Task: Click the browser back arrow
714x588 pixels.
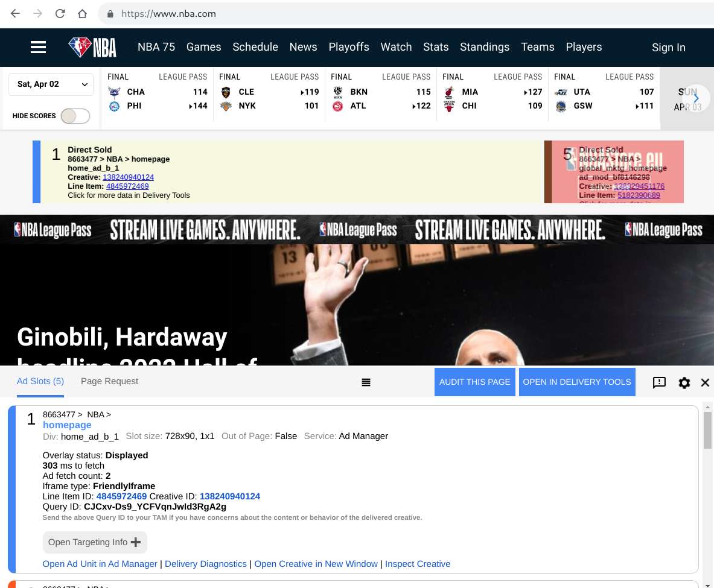Action: [x=15, y=14]
